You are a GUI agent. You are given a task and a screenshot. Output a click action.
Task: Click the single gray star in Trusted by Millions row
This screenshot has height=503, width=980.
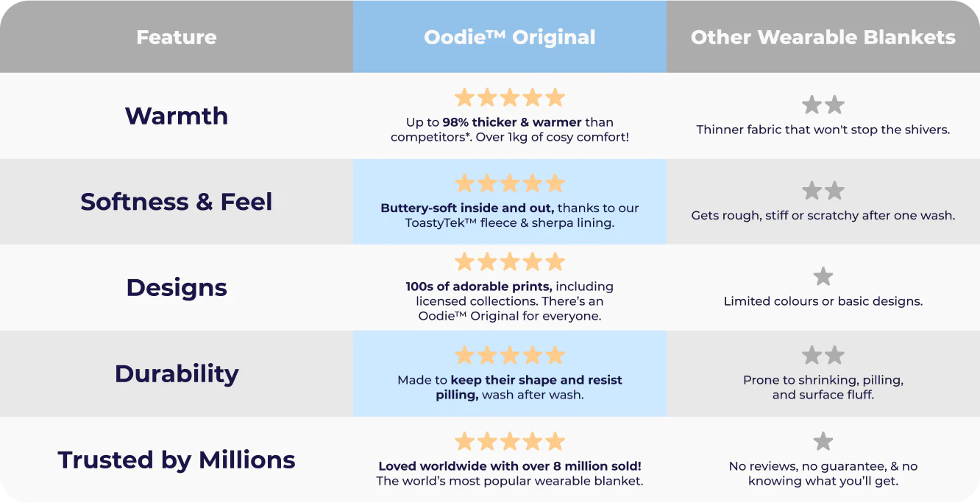[x=823, y=442]
